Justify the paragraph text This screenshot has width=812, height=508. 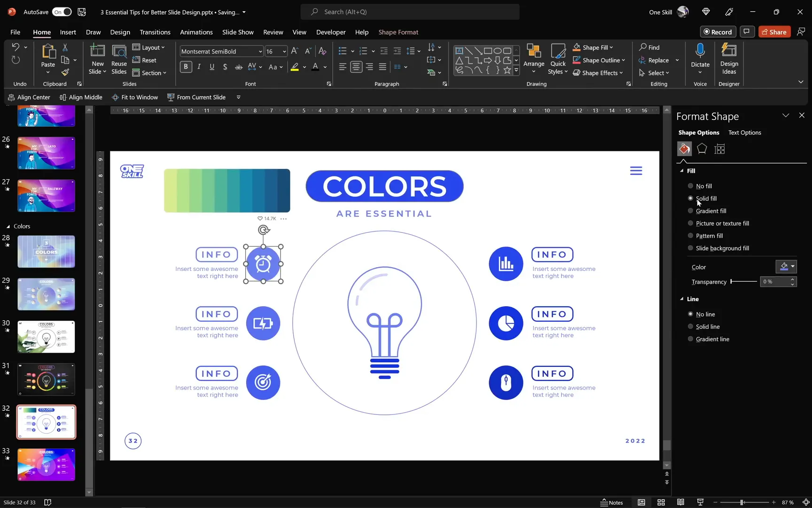(383, 67)
